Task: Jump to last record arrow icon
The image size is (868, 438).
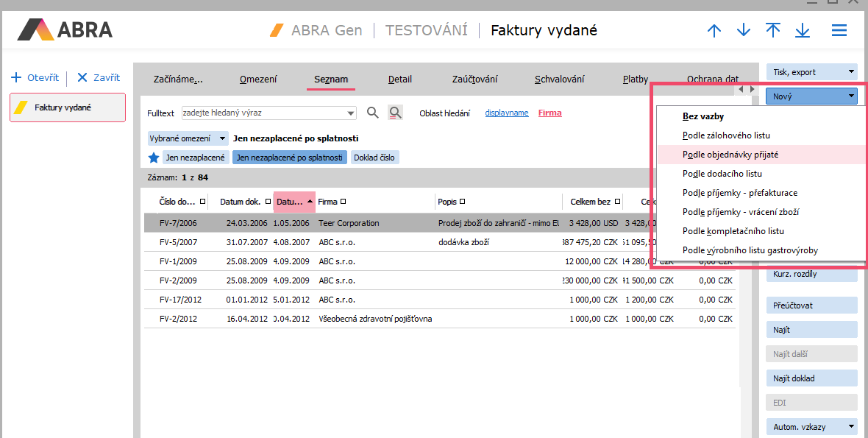Action: 803,31
